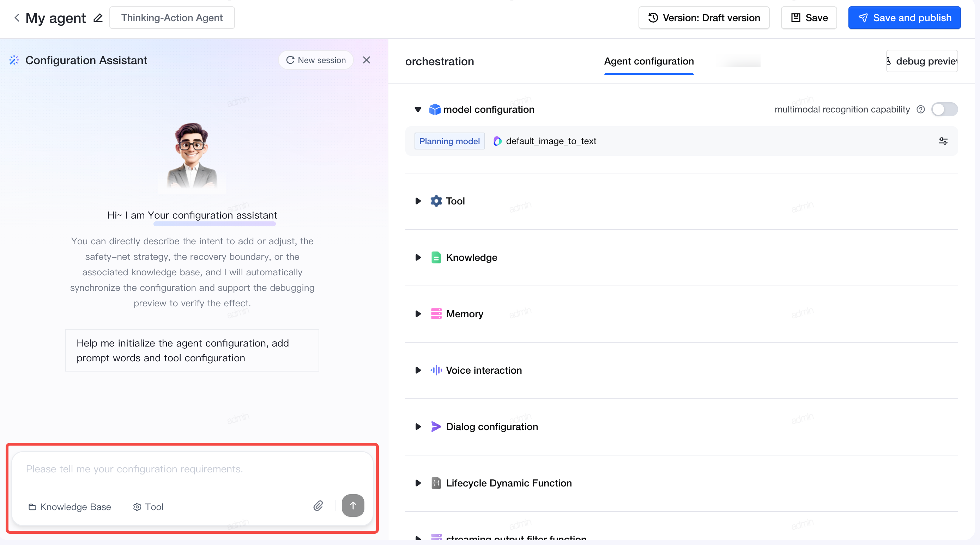
Task: Choose Knowledge Base in chat input
Action: [x=69, y=507]
